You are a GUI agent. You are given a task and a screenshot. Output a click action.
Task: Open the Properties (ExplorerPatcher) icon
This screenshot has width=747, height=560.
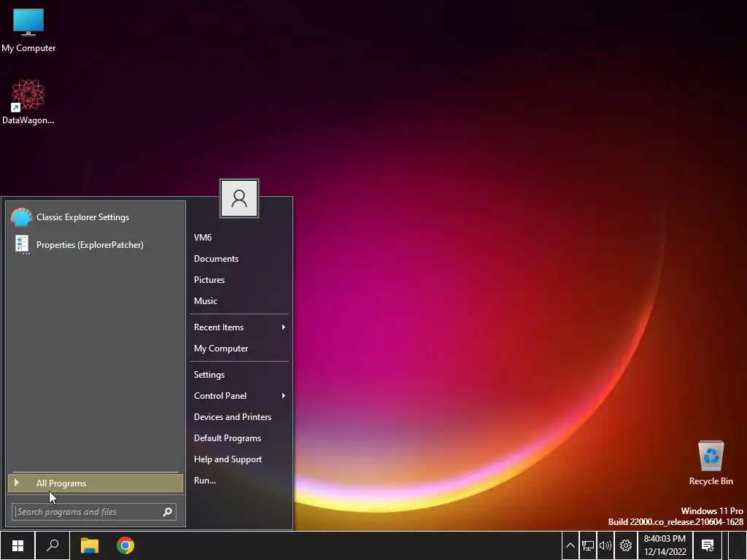tap(21, 245)
